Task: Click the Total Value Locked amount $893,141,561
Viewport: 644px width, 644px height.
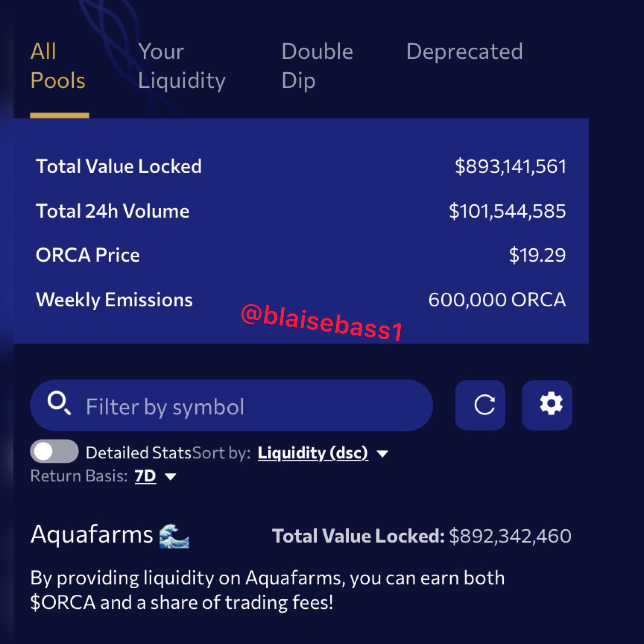Action: tap(510, 166)
